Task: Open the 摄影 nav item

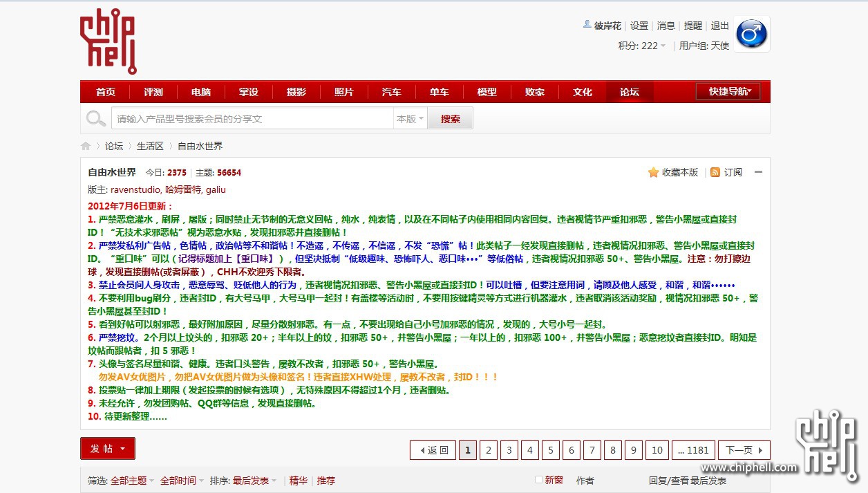Action: point(296,92)
